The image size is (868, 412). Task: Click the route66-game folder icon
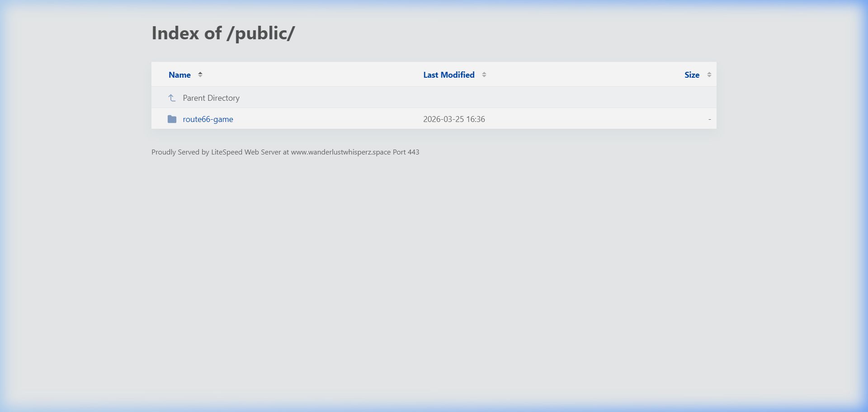172,119
